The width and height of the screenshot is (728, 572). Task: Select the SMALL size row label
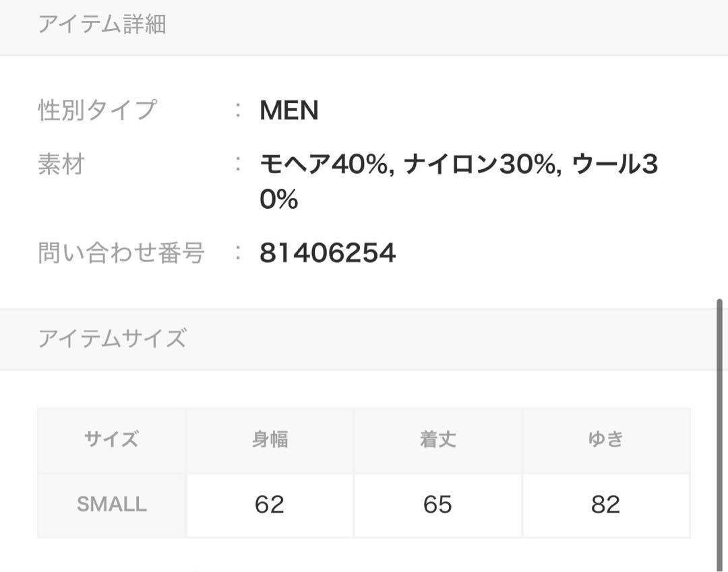coord(111,505)
